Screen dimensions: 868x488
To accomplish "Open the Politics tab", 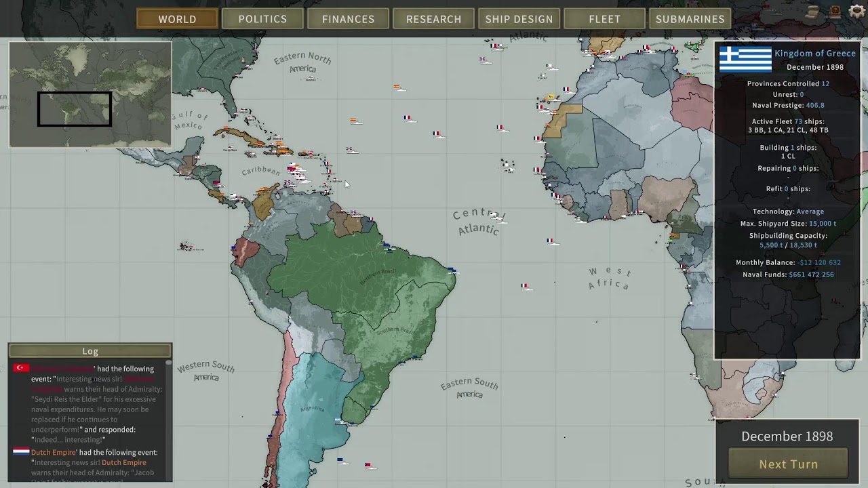I will pyautogui.click(x=262, y=19).
